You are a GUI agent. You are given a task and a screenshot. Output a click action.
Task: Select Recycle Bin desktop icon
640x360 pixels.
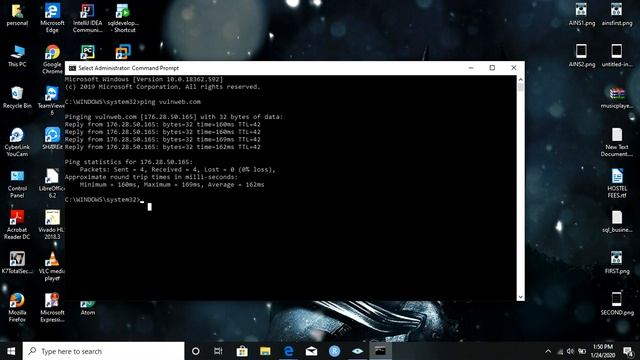pos(17,98)
